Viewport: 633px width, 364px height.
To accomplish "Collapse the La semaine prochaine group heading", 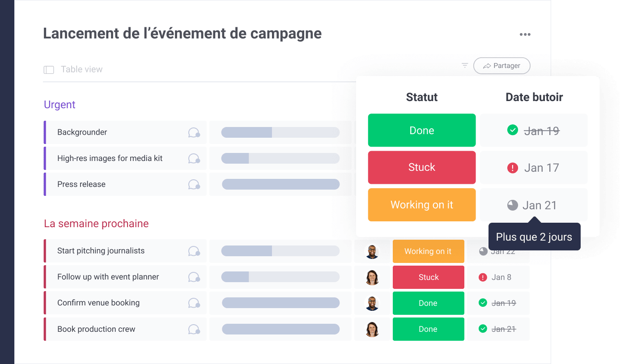I will click(96, 224).
